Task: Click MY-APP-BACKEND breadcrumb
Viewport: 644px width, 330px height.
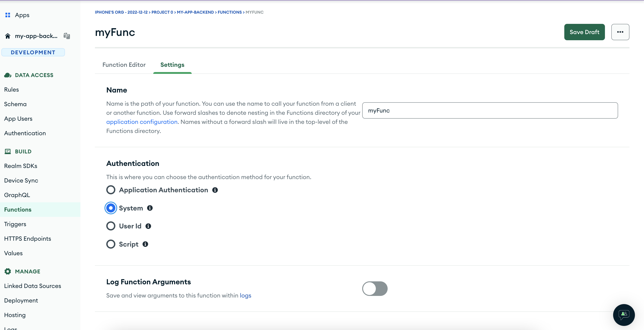Action: (x=195, y=12)
